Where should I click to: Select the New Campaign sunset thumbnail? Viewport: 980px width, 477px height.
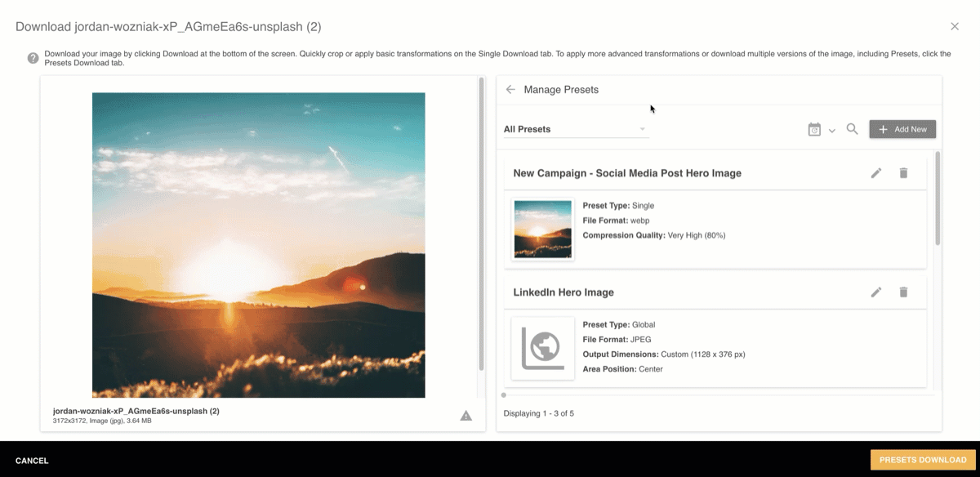tap(543, 230)
